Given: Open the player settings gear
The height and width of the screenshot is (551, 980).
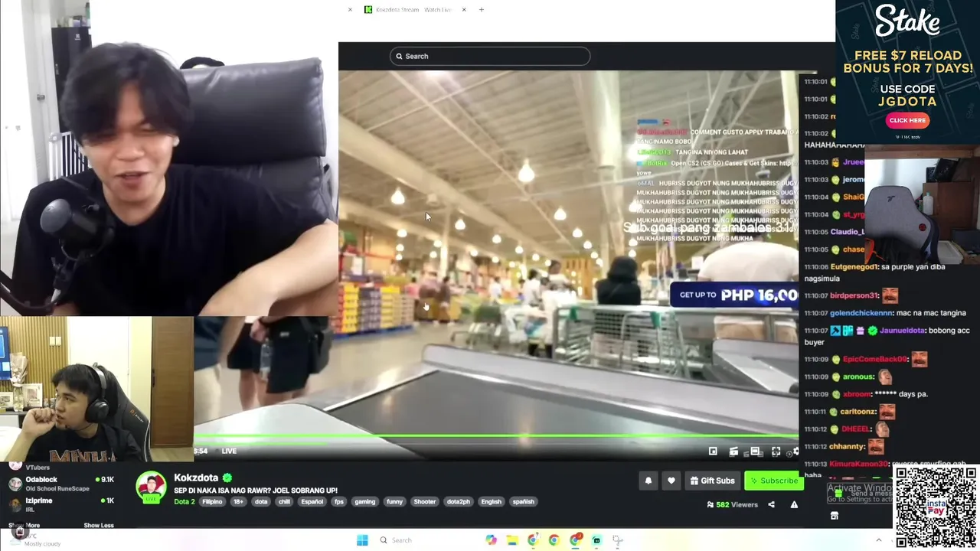Looking at the screenshot, I should click(x=795, y=452).
